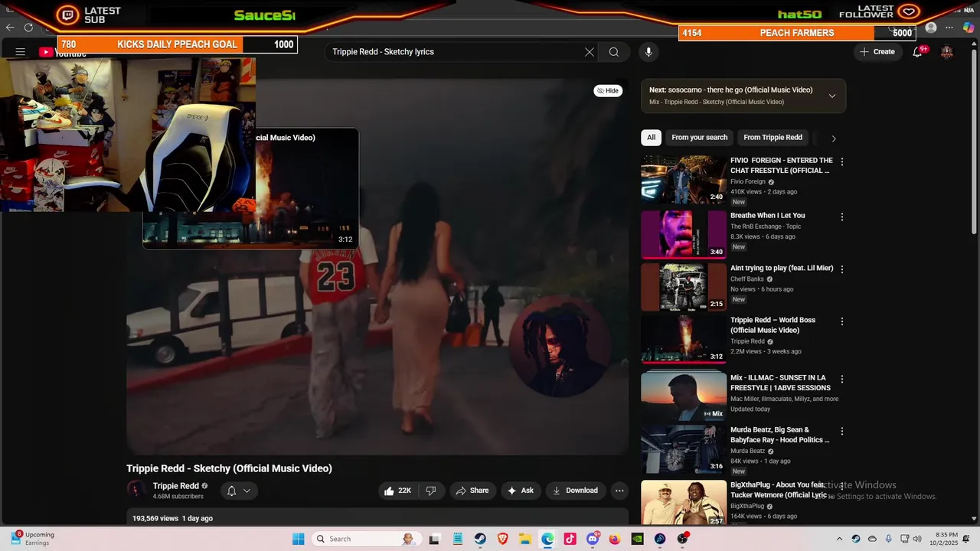The height and width of the screenshot is (551, 980).
Task: Open options for Hood Politics video
Action: 842,432
